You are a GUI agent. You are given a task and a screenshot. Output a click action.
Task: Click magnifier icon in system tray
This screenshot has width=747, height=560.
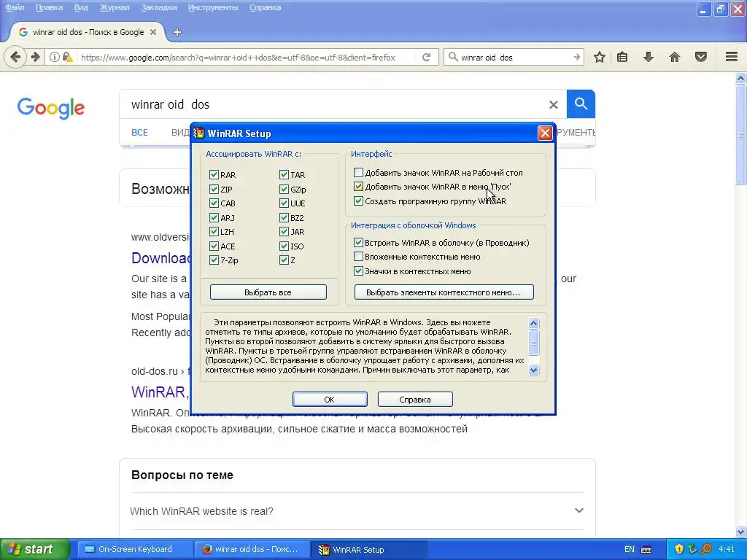(706, 550)
